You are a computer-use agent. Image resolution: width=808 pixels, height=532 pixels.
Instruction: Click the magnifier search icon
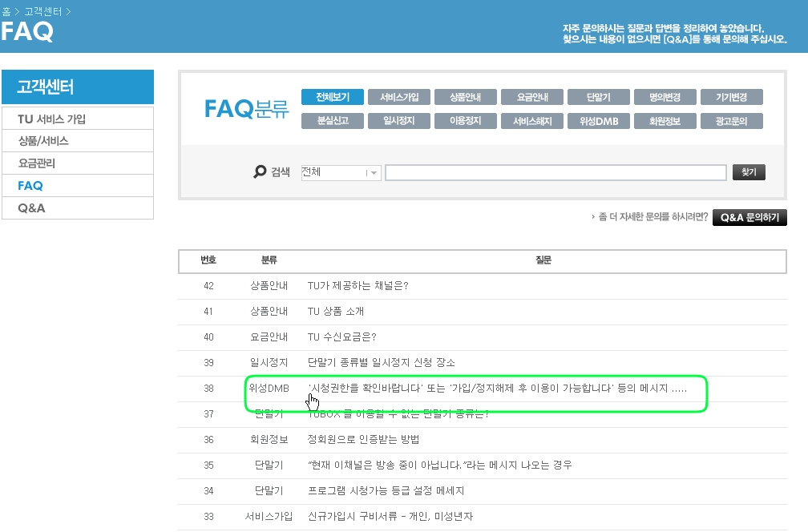tap(260, 171)
